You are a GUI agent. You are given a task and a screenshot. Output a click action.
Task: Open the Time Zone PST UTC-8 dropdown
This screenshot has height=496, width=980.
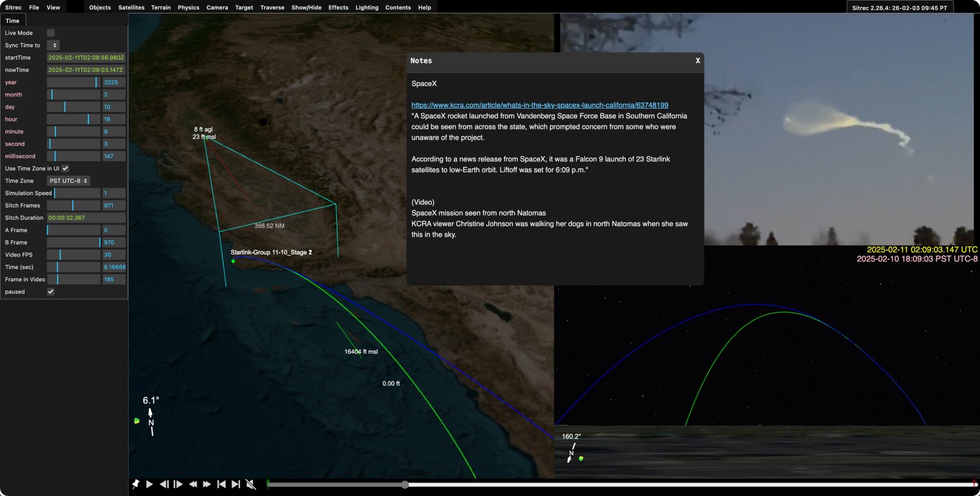69,181
